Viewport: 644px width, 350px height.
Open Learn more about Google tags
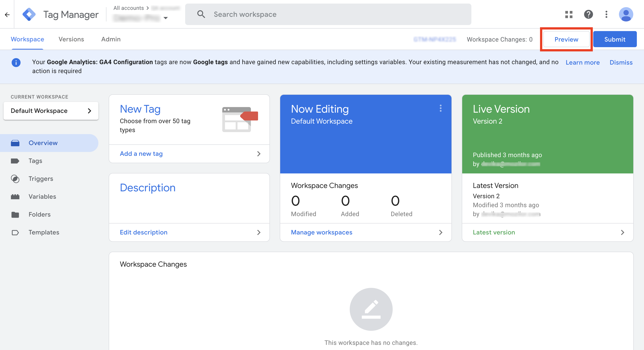(583, 62)
